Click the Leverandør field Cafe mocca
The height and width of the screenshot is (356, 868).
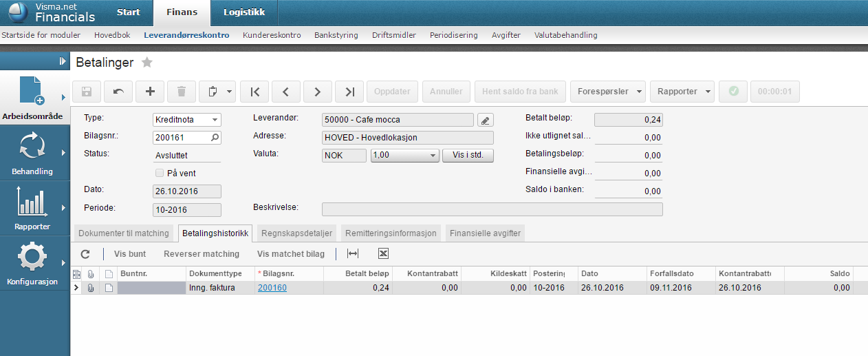point(398,120)
